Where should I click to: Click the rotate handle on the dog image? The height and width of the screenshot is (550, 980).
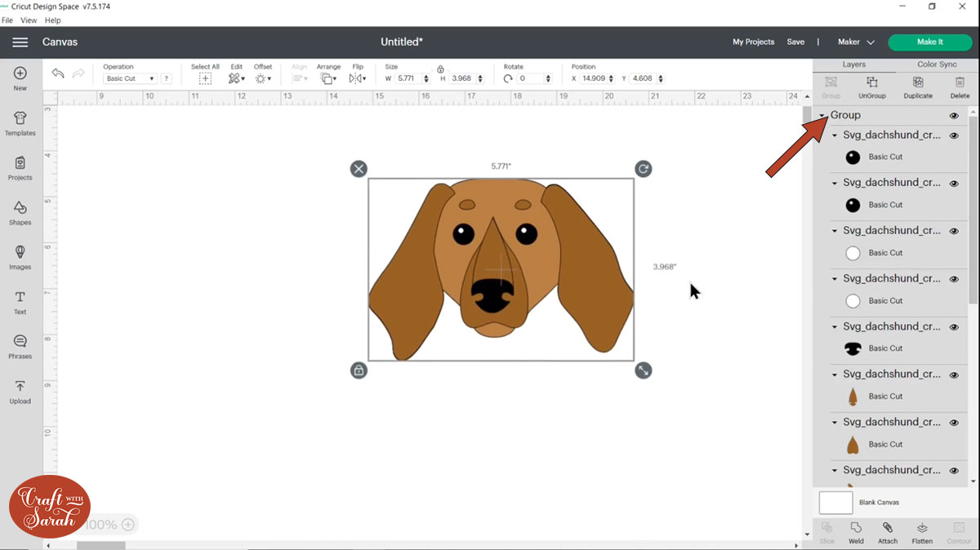[644, 169]
